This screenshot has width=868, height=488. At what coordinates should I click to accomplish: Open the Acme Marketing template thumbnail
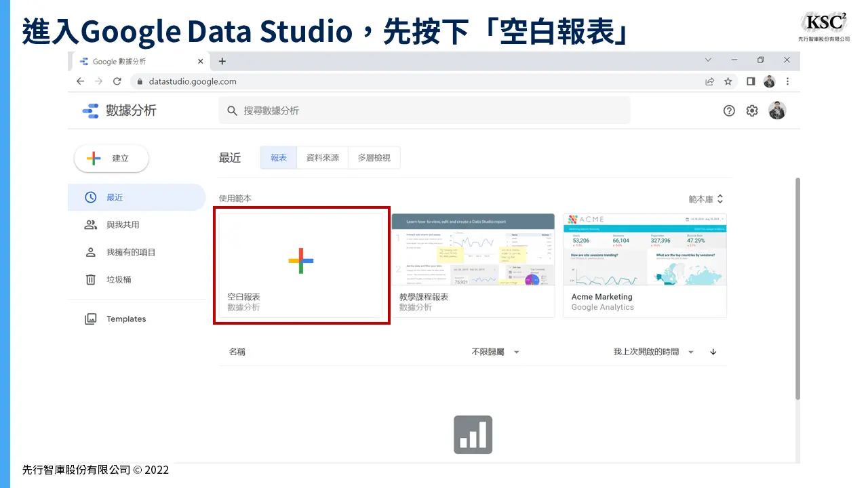645,249
